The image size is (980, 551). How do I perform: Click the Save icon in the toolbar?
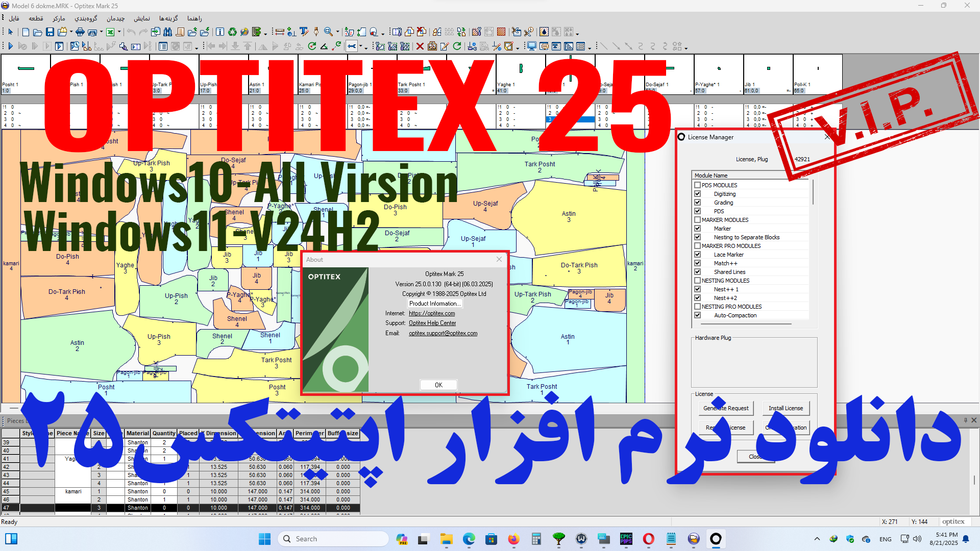tap(50, 32)
